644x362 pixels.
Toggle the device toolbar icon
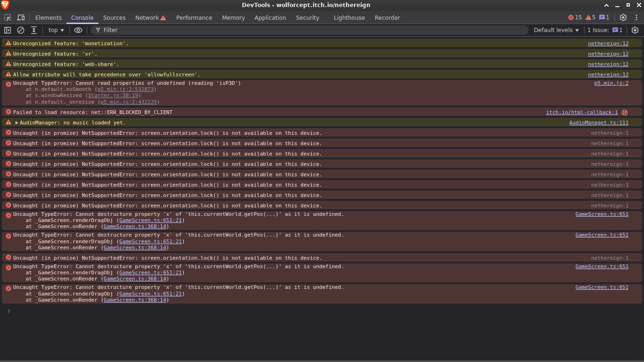(21, 17)
